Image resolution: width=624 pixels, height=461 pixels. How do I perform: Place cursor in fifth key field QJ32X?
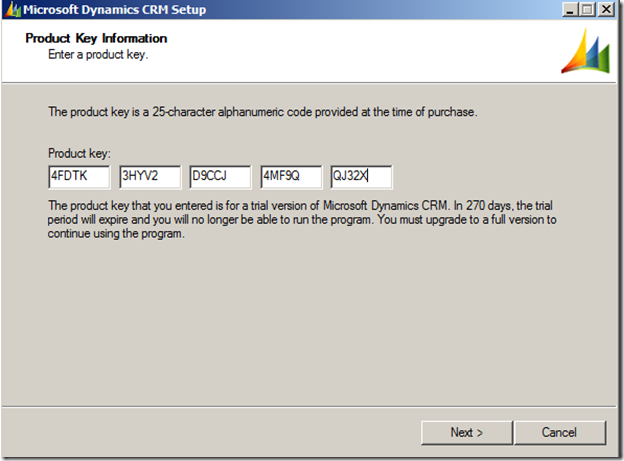(x=361, y=176)
